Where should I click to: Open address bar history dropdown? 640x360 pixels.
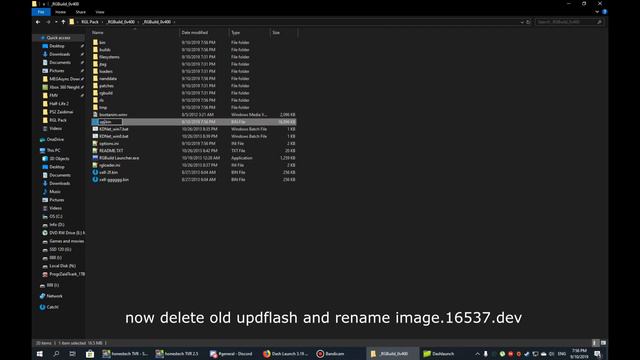tap(522, 22)
